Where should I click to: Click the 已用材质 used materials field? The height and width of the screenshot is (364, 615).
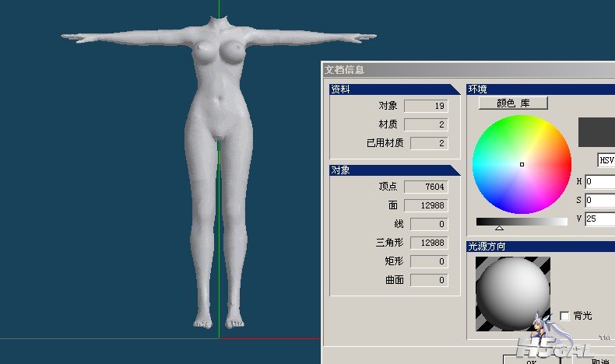(429, 143)
